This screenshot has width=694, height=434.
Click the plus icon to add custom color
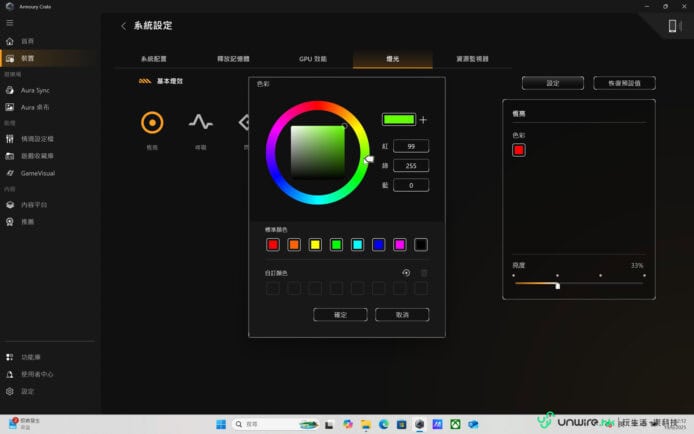423,120
